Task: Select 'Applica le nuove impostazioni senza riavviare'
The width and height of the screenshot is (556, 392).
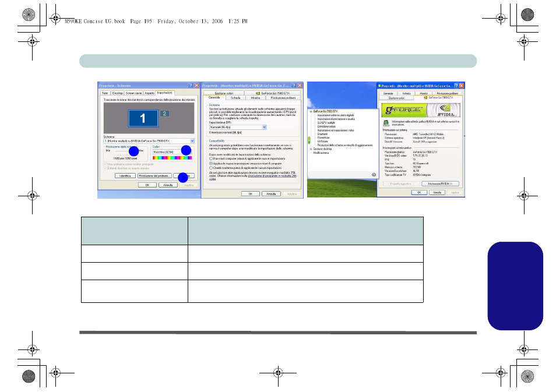Action: [x=211, y=163]
